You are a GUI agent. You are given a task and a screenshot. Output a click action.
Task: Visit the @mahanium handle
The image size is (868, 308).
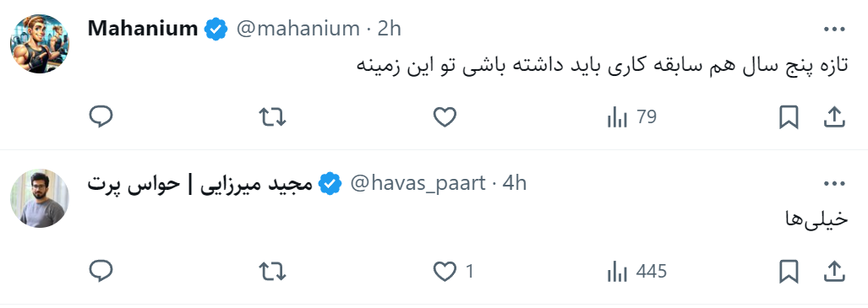click(x=298, y=28)
